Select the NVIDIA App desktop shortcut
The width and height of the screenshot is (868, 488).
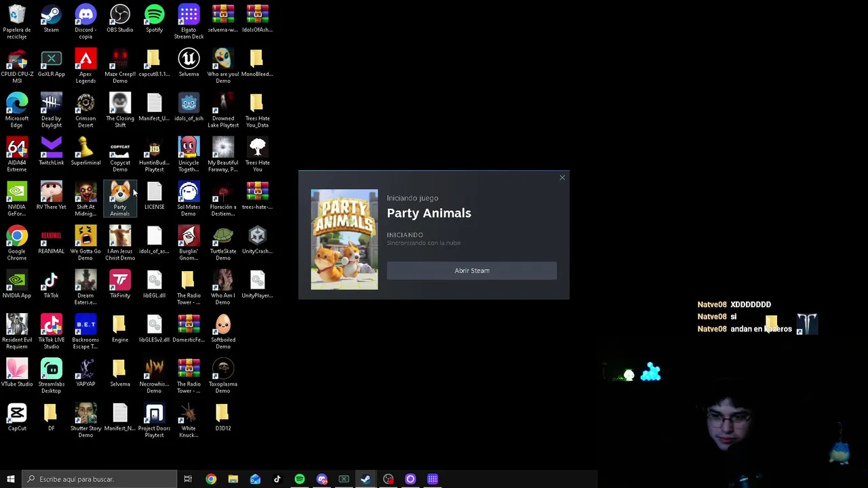[17, 284]
